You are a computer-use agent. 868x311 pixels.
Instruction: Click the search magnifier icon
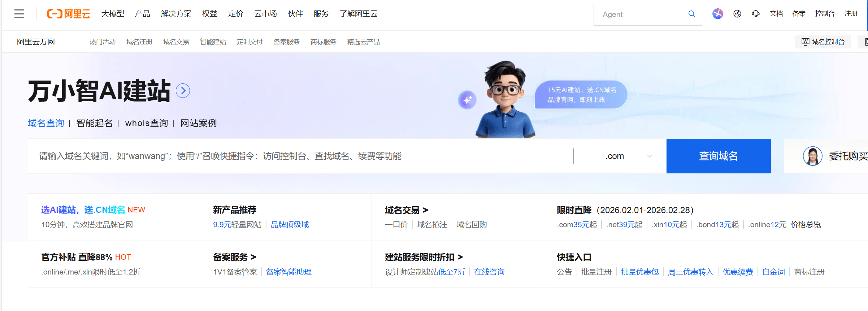click(x=691, y=14)
